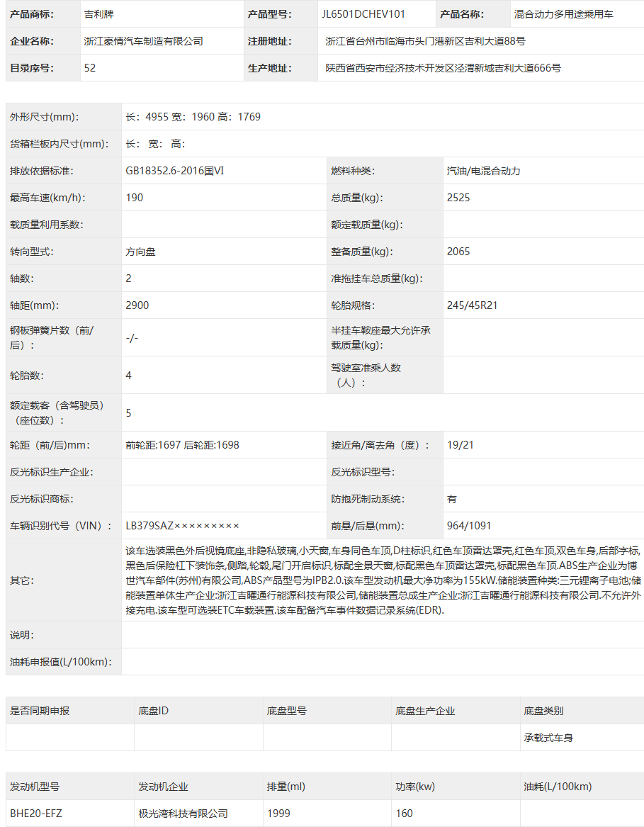This screenshot has width=644, height=827.
Task: Select rated passengers value 5
Action: tap(129, 413)
